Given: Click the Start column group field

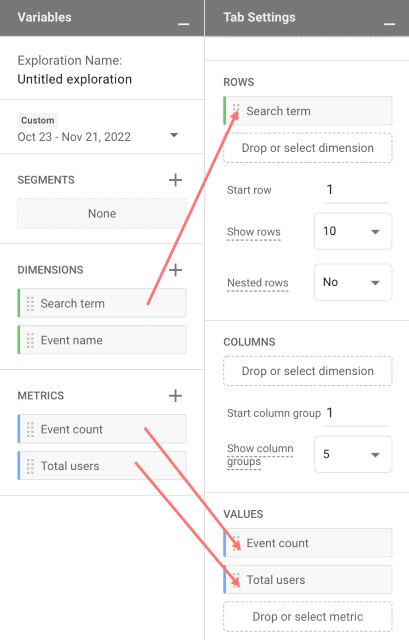Looking at the screenshot, I should pos(356,413).
